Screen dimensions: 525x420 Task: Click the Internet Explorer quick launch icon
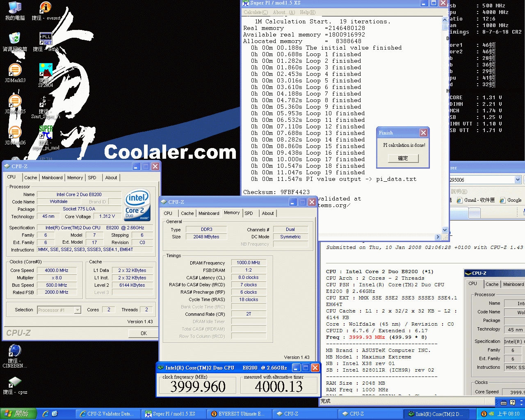[46, 414]
